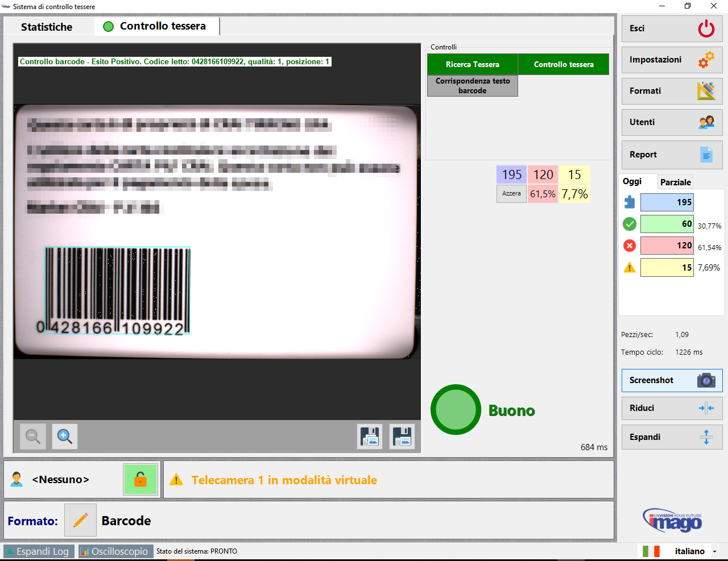
Task: Edit format with the pencil icon
Action: pos(80,520)
